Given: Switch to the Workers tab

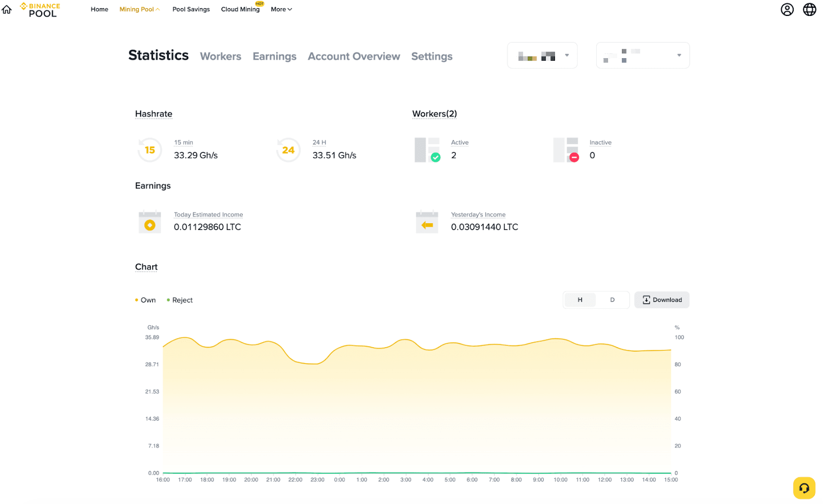Looking at the screenshot, I should point(221,57).
